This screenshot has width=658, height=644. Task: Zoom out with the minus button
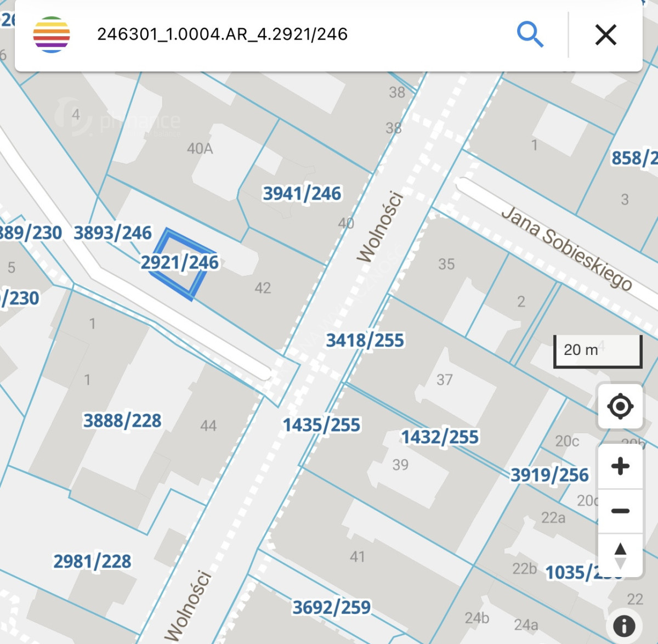point(620,511)
